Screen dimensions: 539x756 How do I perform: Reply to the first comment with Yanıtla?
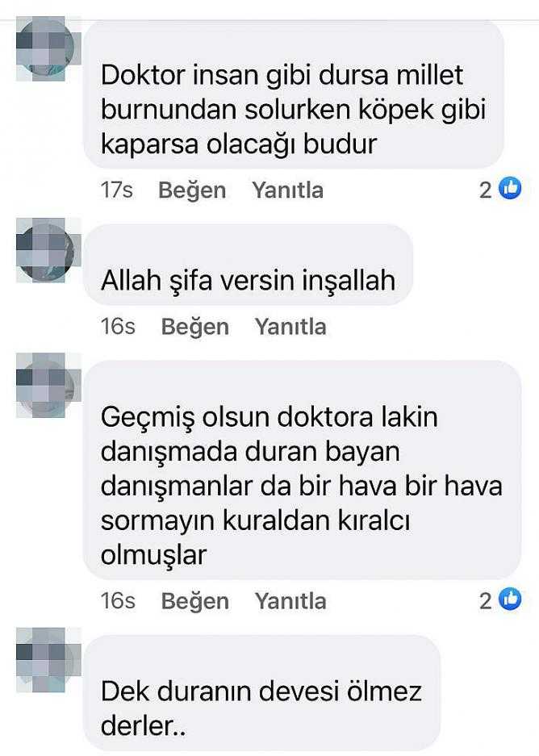point(287,190)
